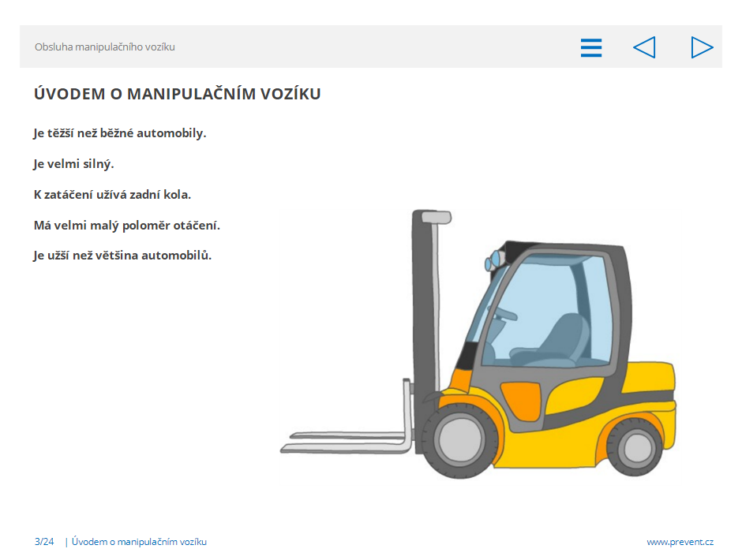742x560 pixels.
Task: Click the heading 'ÚVODEM O MANIPULAČNÍM VOZÍKU'
Action: (x=178, y=94)
